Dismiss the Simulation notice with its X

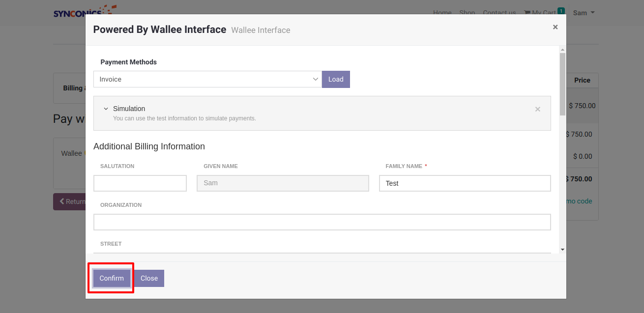(x=537, y=109)
